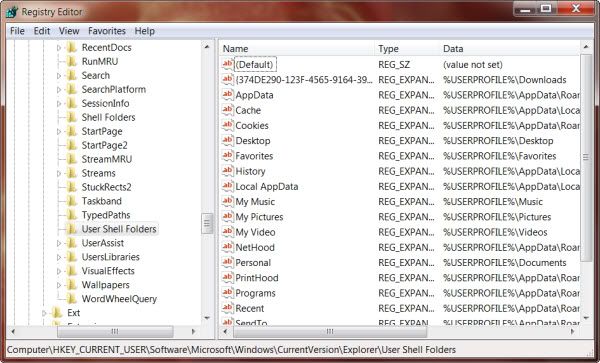Click the string icon beside (Default)

pos(227,64)
